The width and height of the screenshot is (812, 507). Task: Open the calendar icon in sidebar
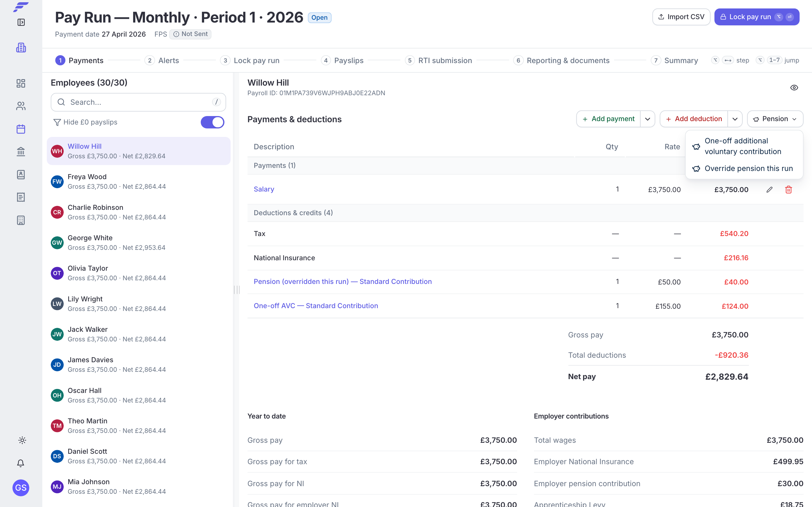21,129
